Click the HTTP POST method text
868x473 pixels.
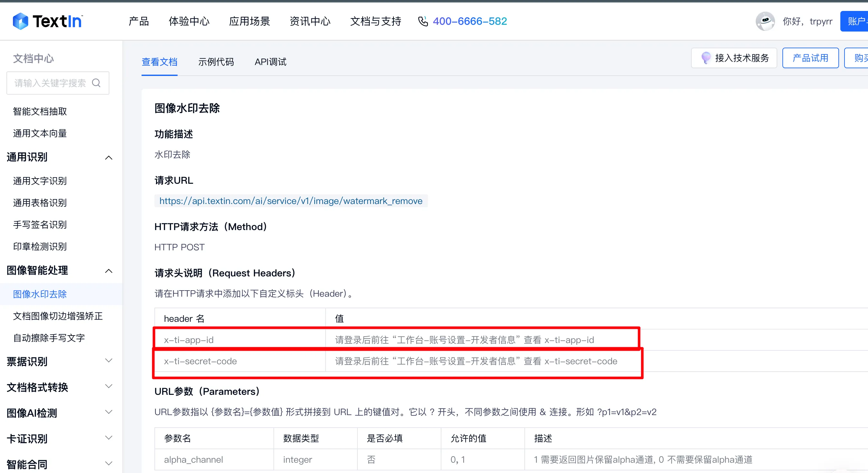tap(179, 247)
